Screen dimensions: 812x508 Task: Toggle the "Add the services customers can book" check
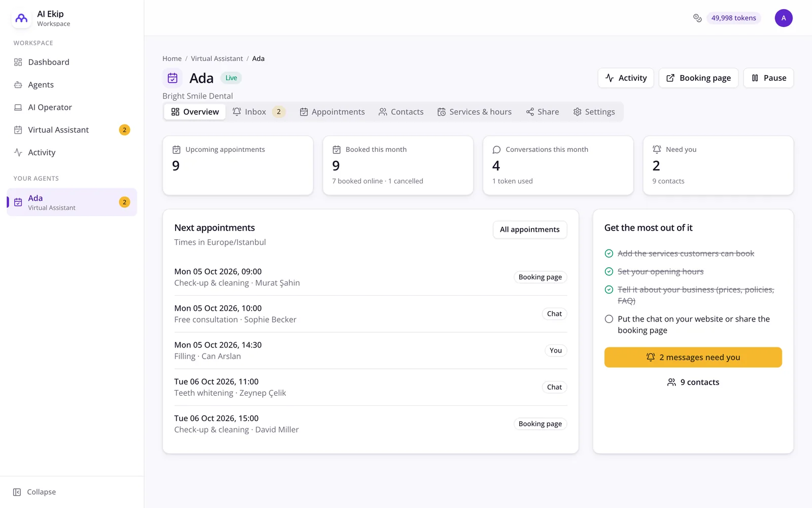pos(609,253)
